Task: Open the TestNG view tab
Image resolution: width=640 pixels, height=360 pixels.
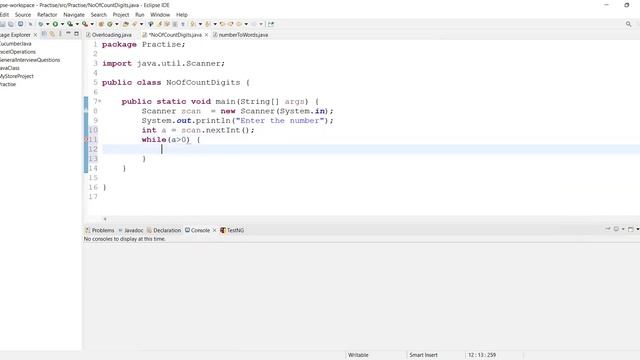Action: [232, 230]
